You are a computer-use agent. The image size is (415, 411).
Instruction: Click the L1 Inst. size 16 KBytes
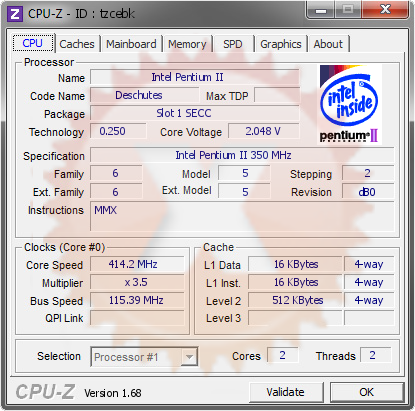click(295, 282)
